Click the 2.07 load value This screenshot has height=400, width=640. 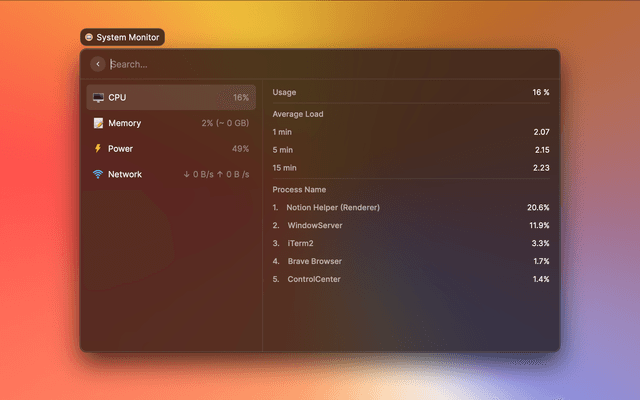[541, 132]
